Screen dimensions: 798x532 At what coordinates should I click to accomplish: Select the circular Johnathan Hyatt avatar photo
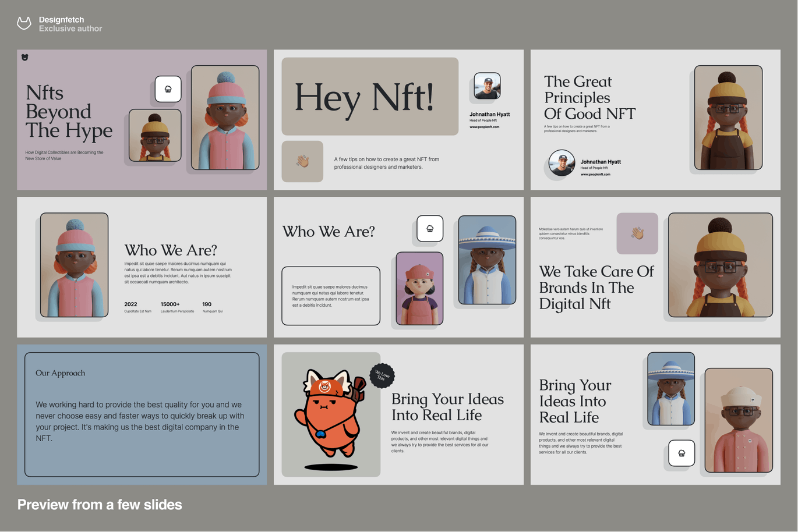(x=562, y=164)
